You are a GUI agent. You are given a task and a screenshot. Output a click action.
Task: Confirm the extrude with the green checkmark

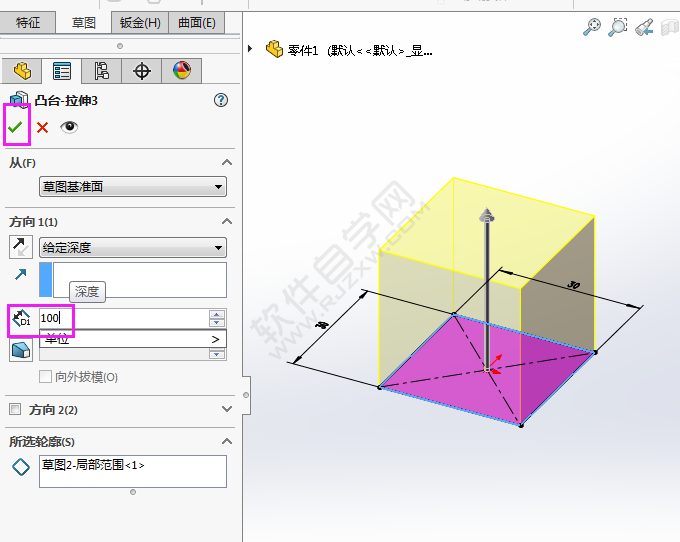[15, 127]
